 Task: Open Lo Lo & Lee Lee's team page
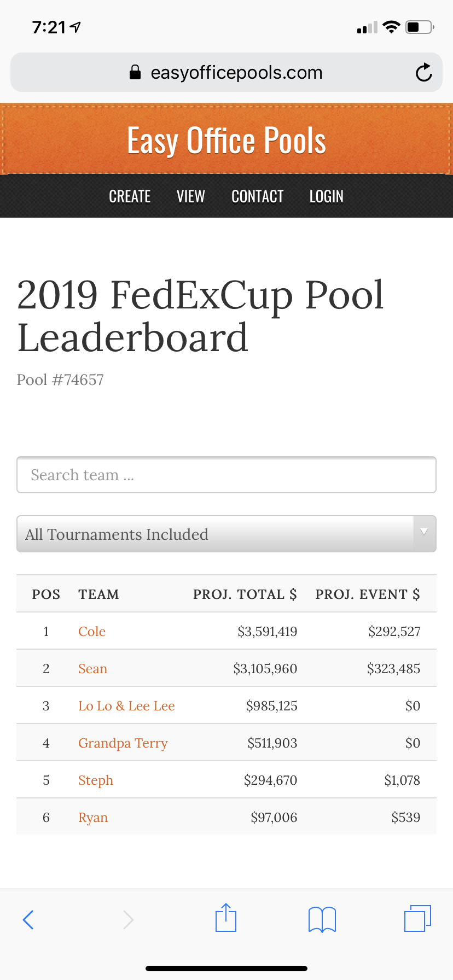126,705
